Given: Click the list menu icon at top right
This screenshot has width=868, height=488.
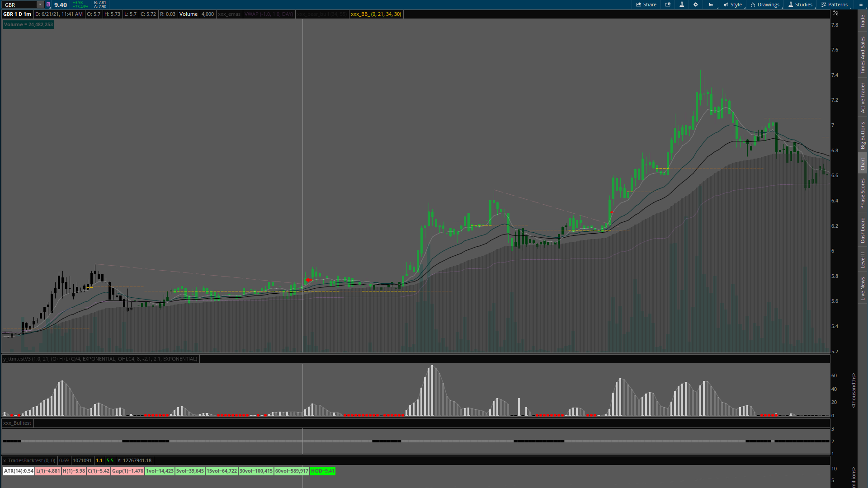Looking at the screenshot, I should tap(859, 5).
